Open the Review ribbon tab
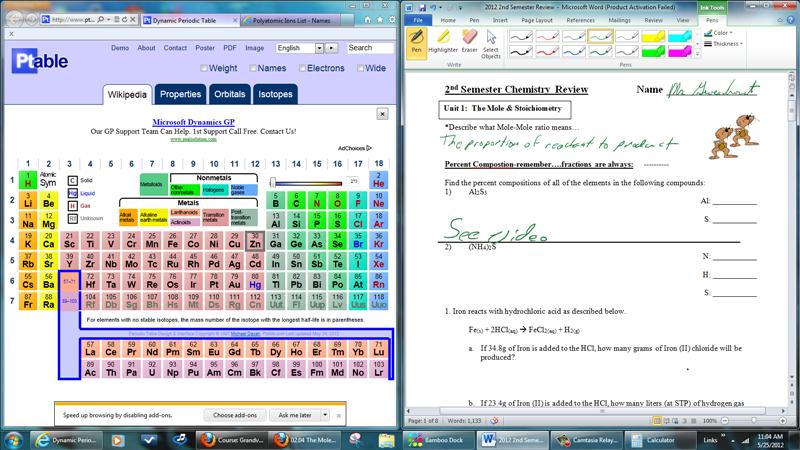The width and height of the screenshot is (800, 450). (653, 20)
